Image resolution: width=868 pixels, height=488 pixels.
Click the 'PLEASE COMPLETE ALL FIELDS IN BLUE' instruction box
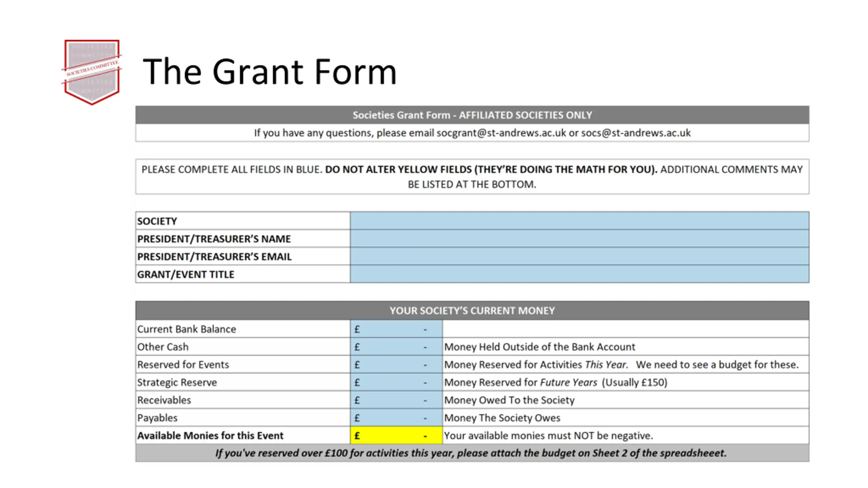coord(472,177)
